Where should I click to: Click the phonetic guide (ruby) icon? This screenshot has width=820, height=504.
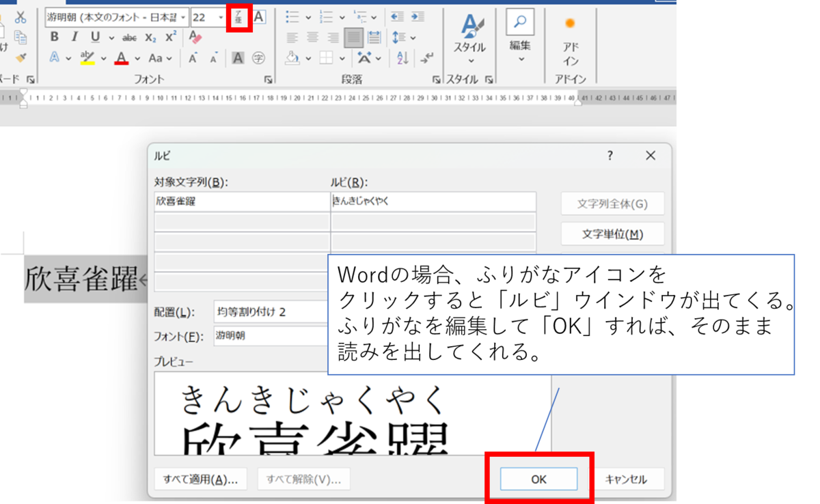[x=238, y=17]
